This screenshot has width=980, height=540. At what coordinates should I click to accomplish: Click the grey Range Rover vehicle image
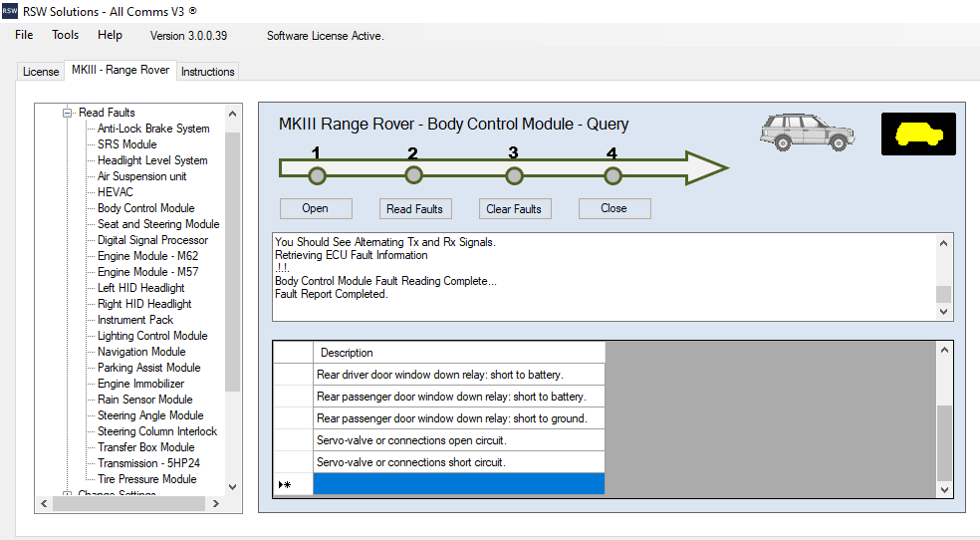(x=807, y=132)
